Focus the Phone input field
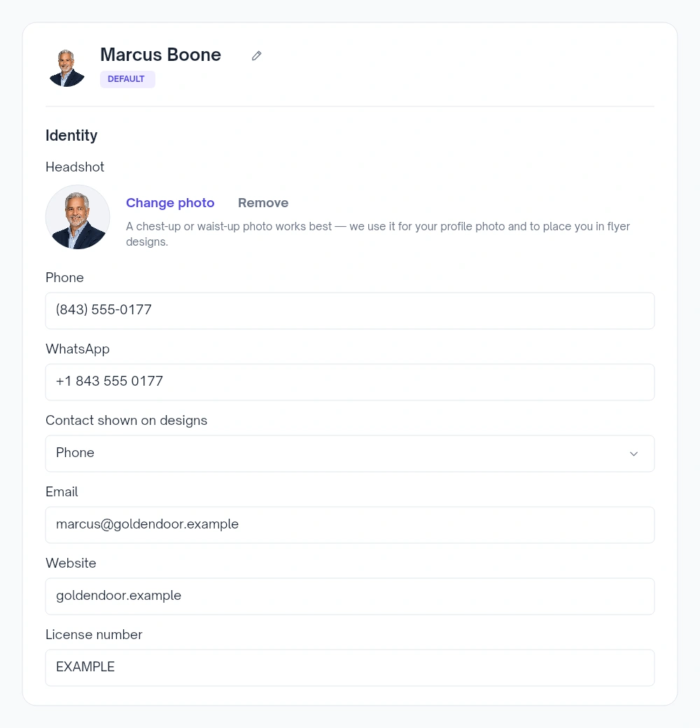 350,311
